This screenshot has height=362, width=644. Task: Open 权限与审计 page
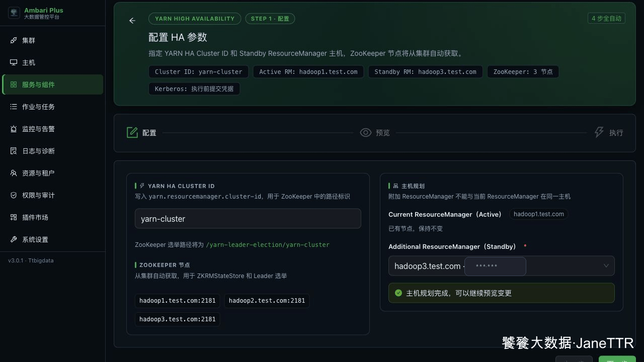point(53,195)
